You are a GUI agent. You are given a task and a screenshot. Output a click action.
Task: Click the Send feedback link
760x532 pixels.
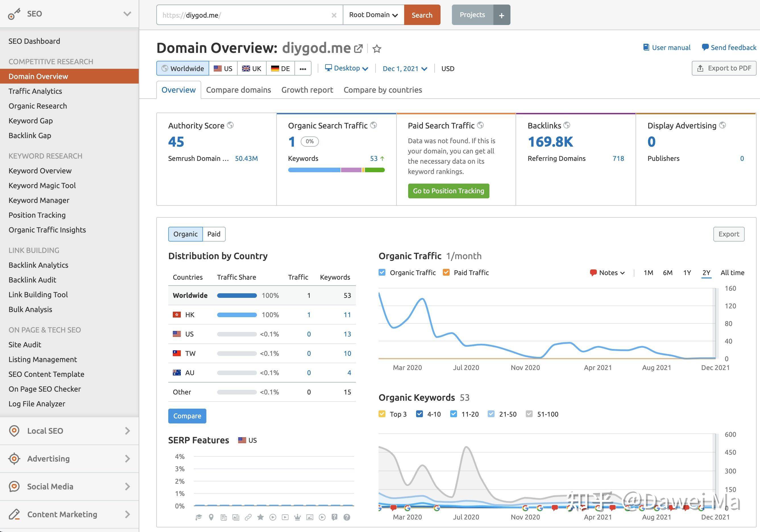click(x=729, y=47)
